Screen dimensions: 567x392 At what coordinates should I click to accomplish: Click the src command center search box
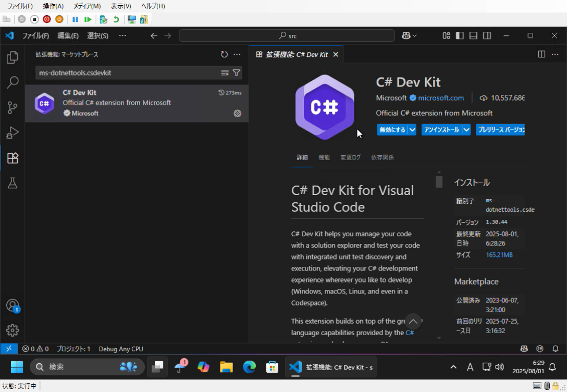(x=287, y=35)
